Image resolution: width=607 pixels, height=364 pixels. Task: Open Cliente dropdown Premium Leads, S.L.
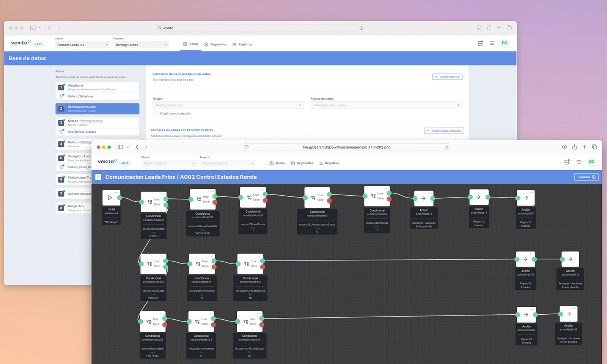[x=82, y=45]
